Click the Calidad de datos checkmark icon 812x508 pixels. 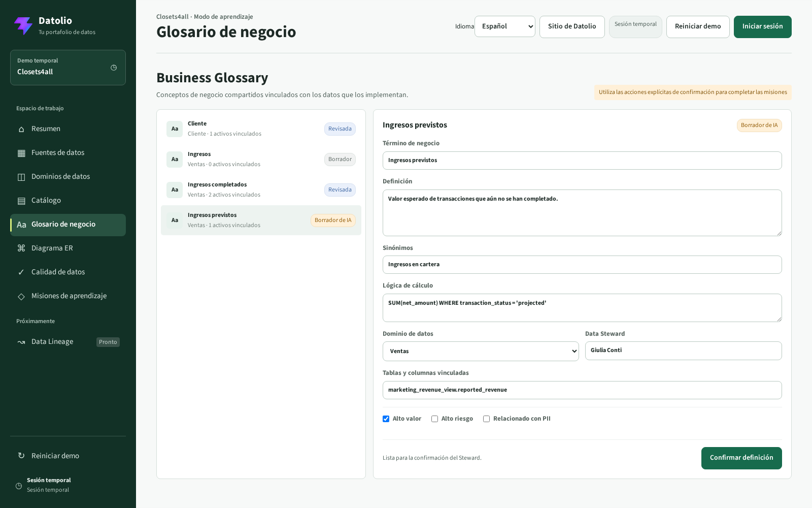[21, 272]
